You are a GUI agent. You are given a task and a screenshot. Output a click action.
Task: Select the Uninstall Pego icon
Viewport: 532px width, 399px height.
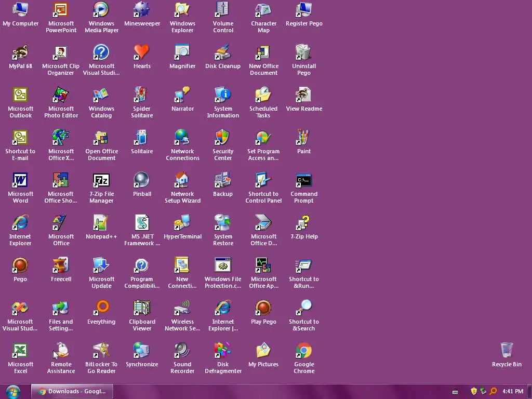tap(303, 52)
